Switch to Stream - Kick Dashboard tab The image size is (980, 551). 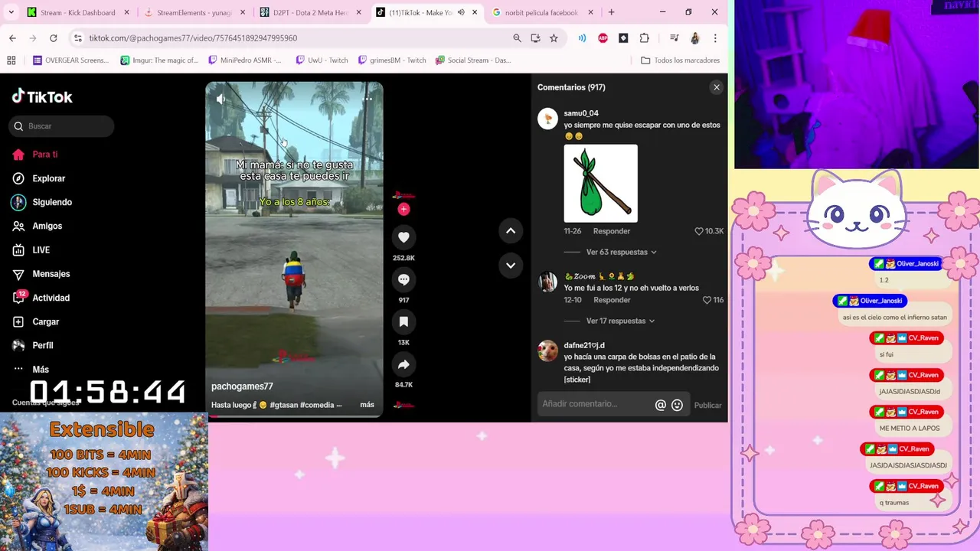coord(77,12)
